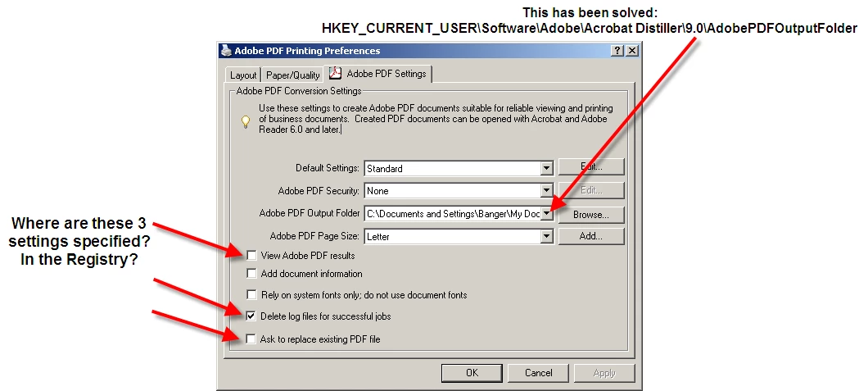Enable View Adobe PDF results checkbox
868x391 pixels.
252,255
